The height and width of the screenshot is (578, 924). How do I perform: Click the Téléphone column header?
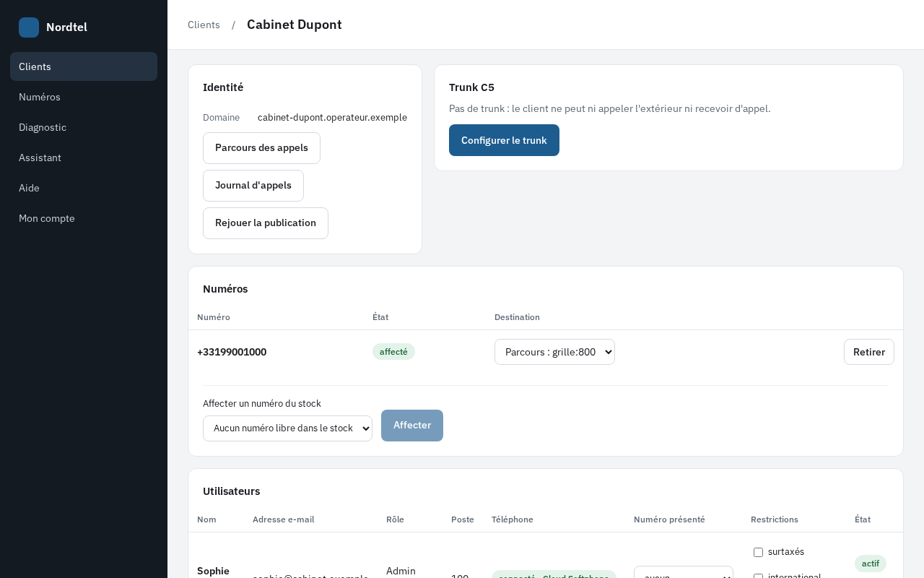pyautogui.click(x=513, y=519)
